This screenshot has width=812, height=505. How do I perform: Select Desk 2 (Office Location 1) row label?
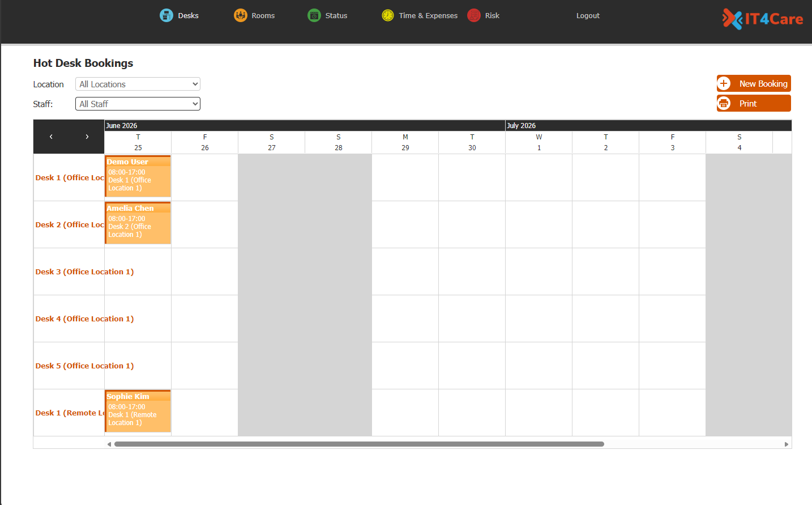point(69,224)
